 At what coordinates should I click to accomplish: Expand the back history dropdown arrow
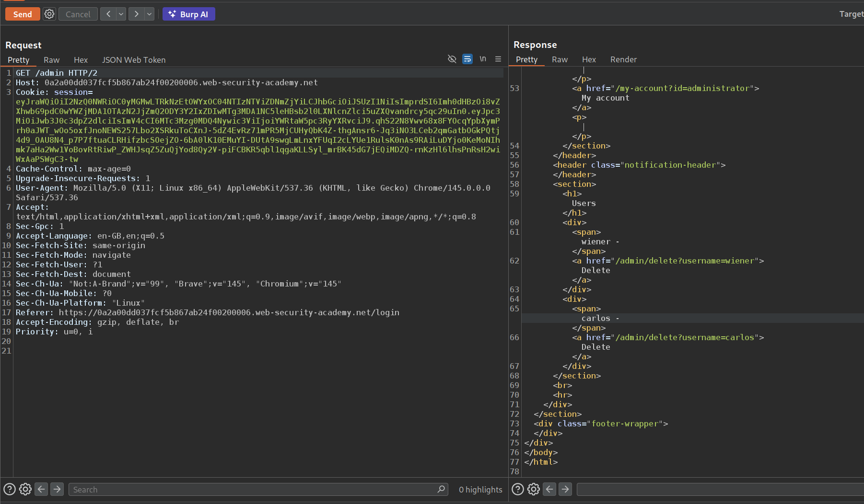coord(121,14)
